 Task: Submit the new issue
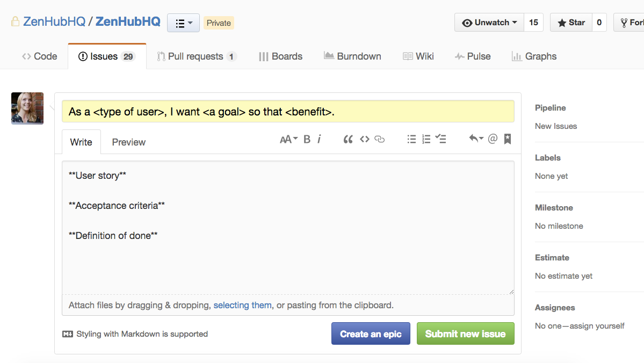click(x=465, y=333)
